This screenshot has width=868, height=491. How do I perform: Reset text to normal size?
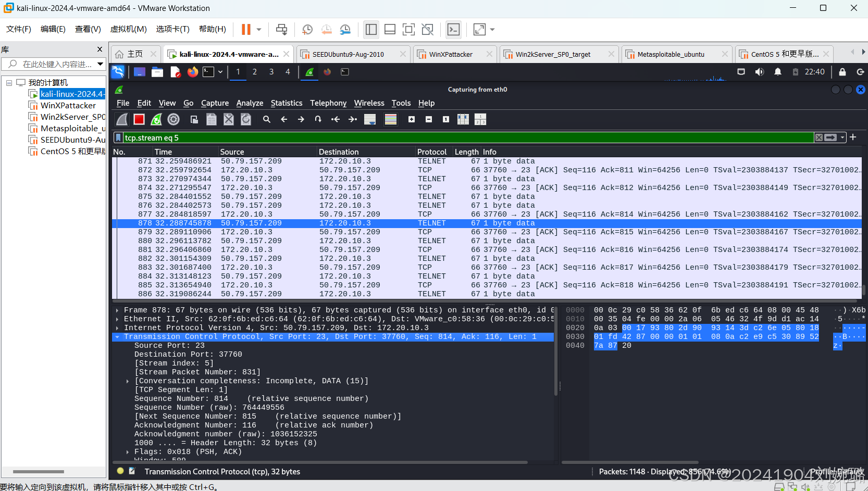(446, 120)
